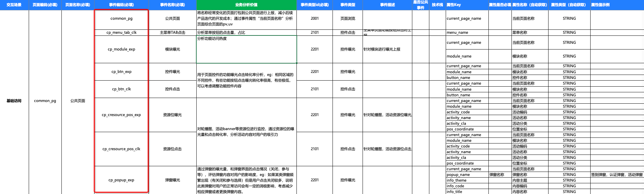Screen dimensions: 644x194
Task: Click the info_code cell
Action: [x=467, y=186]
